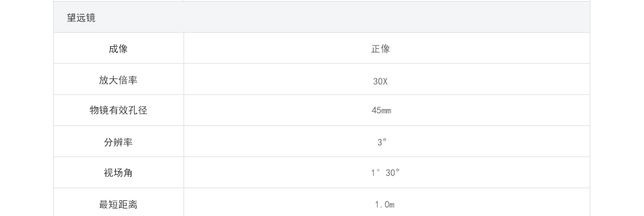Select the 放大倍率 label
The width and height of the screenshot is (644, 216).
coord(118,80)
